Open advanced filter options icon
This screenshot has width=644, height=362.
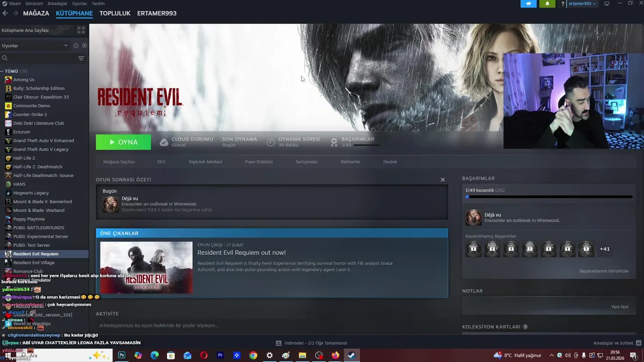click(x=81, y=58)
